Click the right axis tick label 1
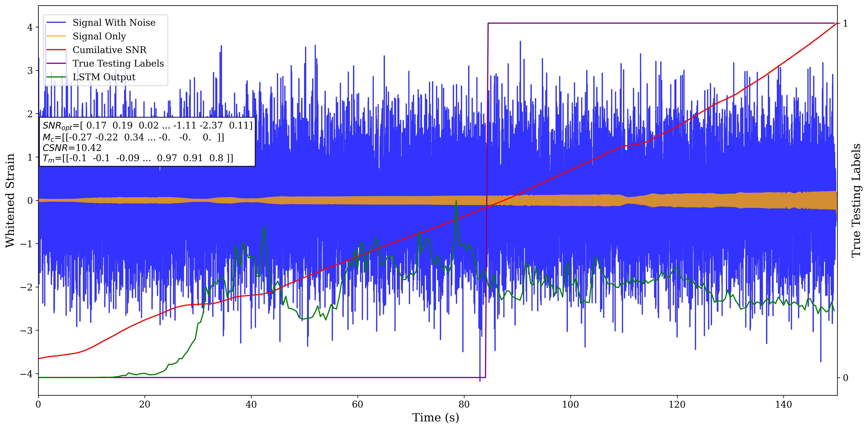This screenshot has width=868, height=429. coord(845,23)
